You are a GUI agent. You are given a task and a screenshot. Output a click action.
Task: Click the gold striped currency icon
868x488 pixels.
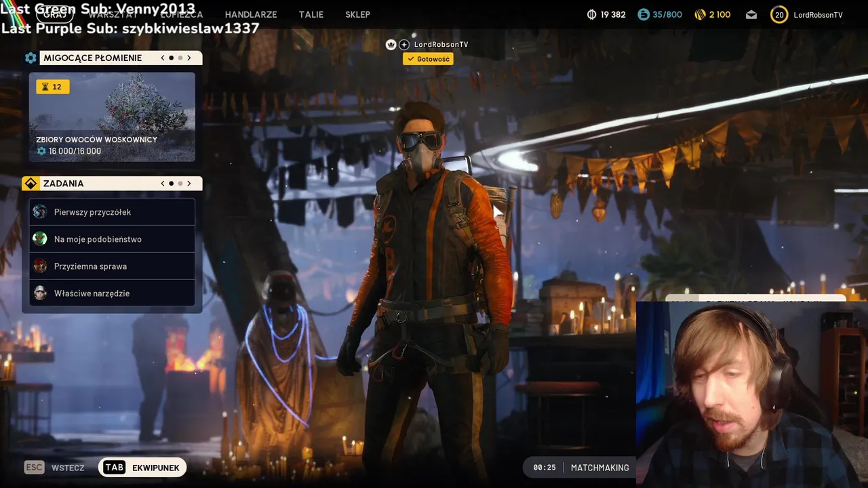pos(701,14)
